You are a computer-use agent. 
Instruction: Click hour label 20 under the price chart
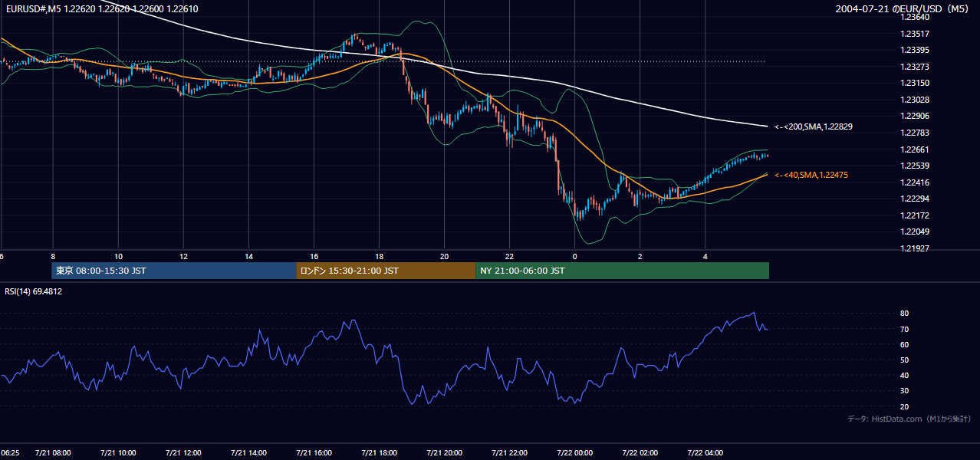tap(444, 256)
